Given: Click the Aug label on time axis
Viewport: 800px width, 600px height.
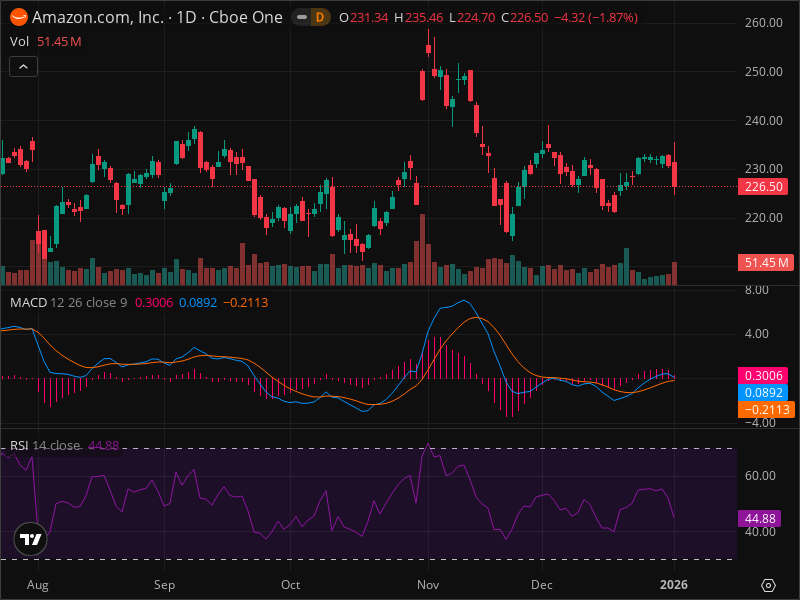Looking at the screenshot, I should pyautogui.click(x=38, y=585).
